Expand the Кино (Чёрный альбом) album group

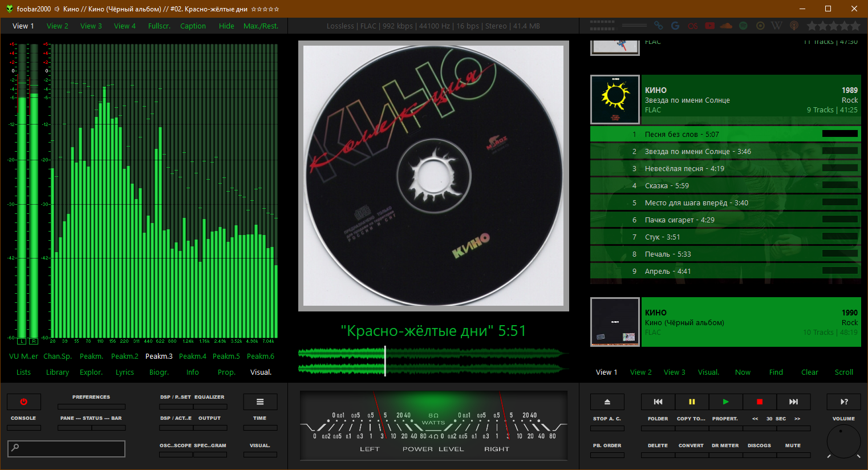[x=751, y=322]
